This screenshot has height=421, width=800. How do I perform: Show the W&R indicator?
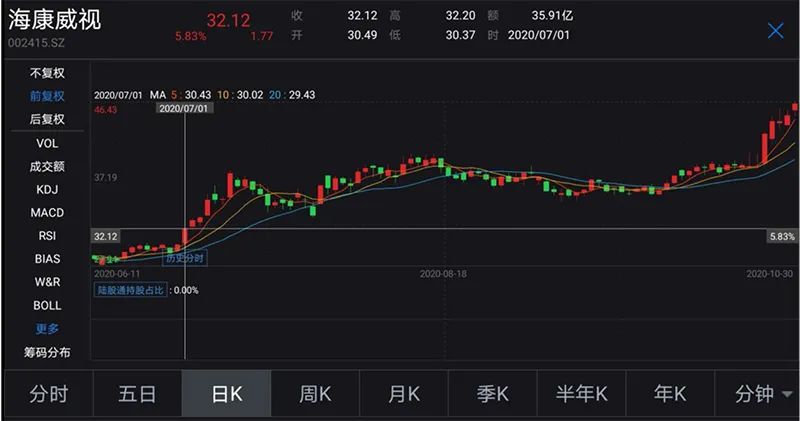tap(47, 282)
